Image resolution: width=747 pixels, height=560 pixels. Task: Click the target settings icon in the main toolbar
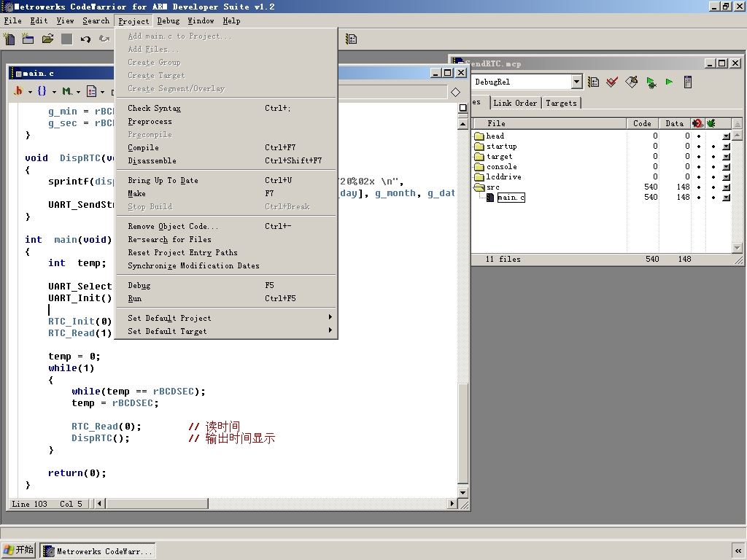click(351, 39)
